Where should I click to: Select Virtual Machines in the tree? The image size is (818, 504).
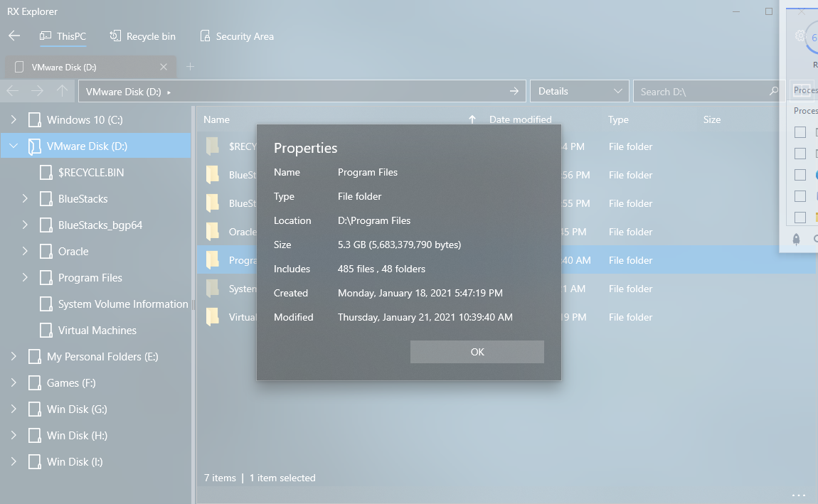pos(97,331)
